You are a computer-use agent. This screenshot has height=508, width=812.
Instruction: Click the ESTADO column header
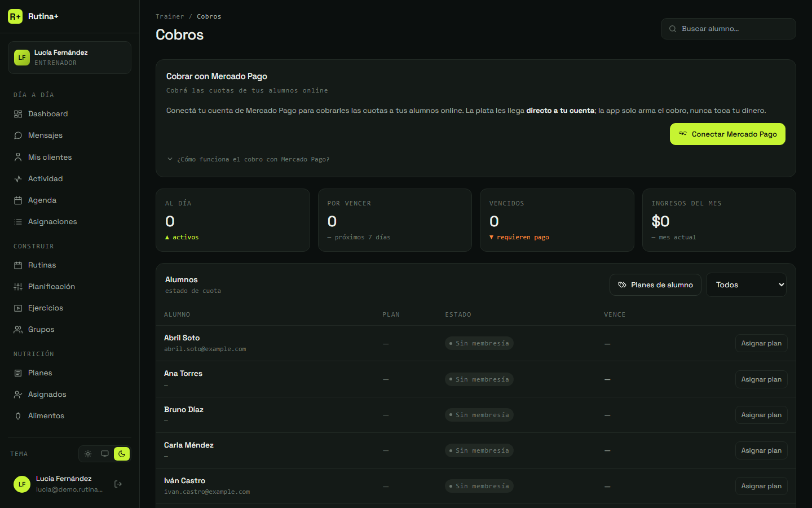click(458, 315)
